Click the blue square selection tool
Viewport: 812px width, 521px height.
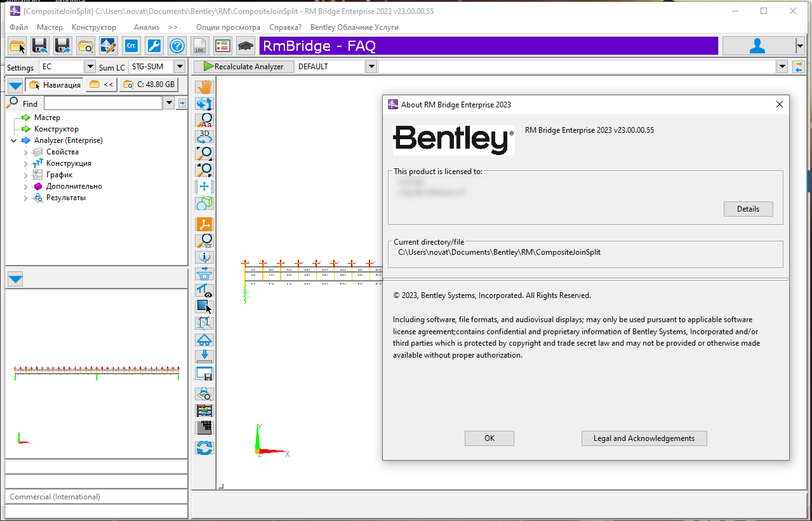[204, 307]
